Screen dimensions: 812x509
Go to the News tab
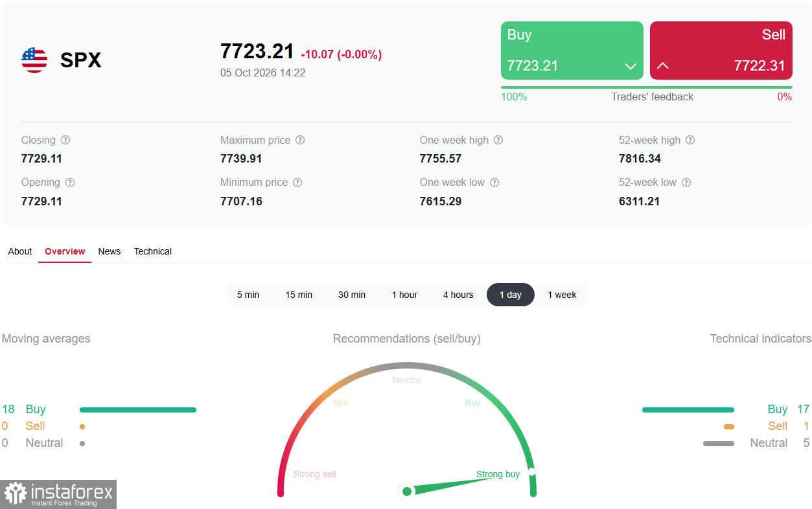pos(110,251)
